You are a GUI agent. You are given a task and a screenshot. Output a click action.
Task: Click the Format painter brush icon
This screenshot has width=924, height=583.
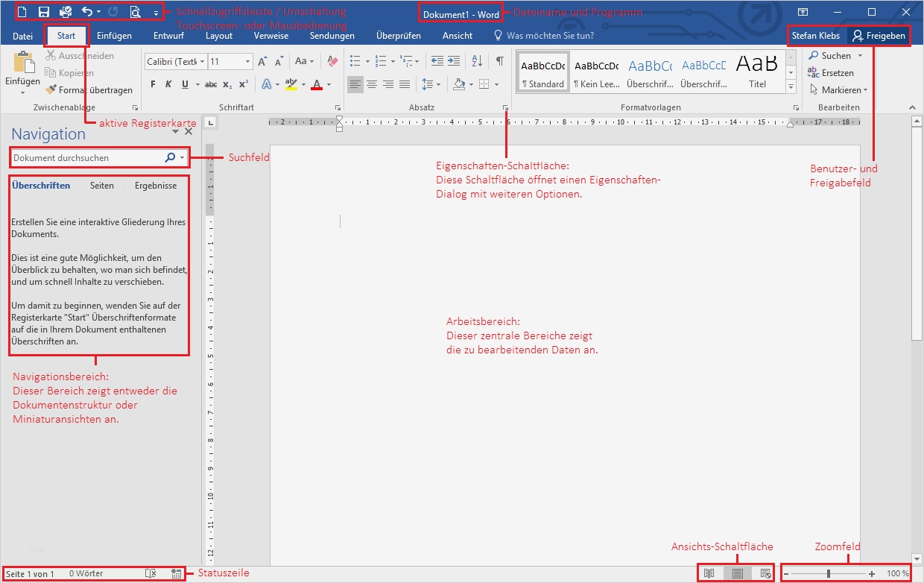coord(51,90)
